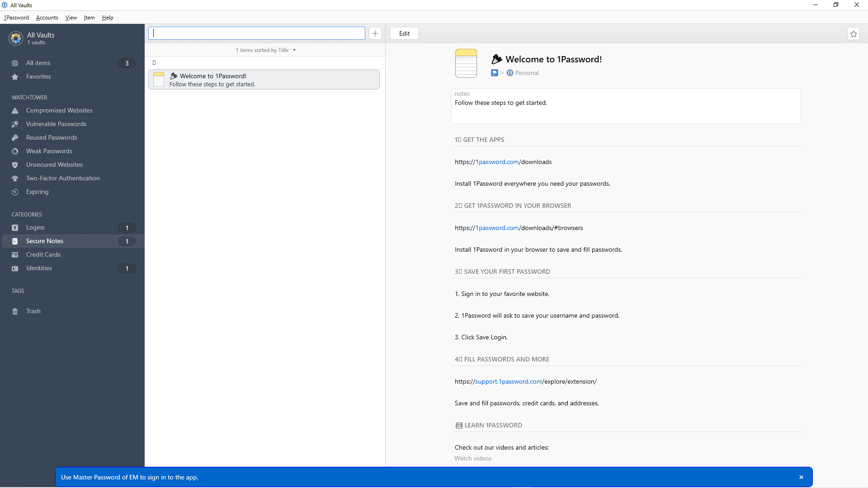
Task: Open the Item menu
Action: (89, 18)
